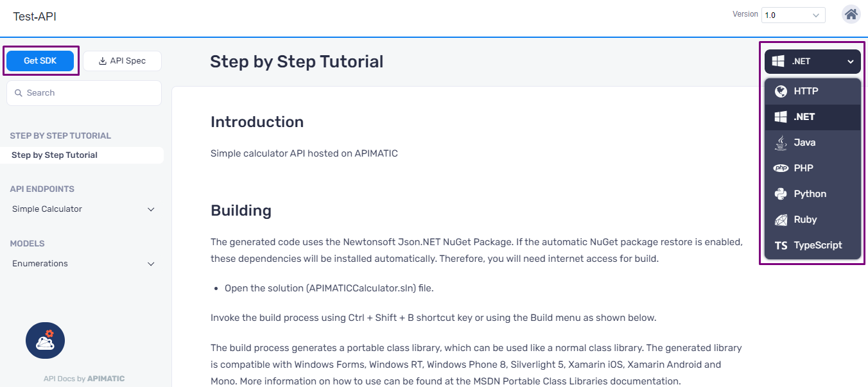Click the API ENDPOINTS section label
868x387 pixels.
(42, 189)
